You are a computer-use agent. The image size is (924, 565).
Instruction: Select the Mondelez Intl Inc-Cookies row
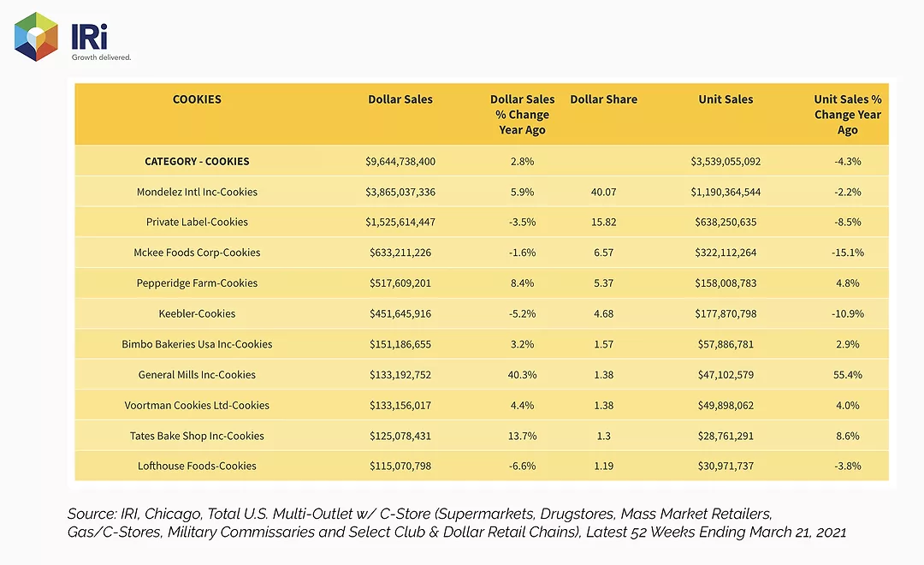pos(482,192)
